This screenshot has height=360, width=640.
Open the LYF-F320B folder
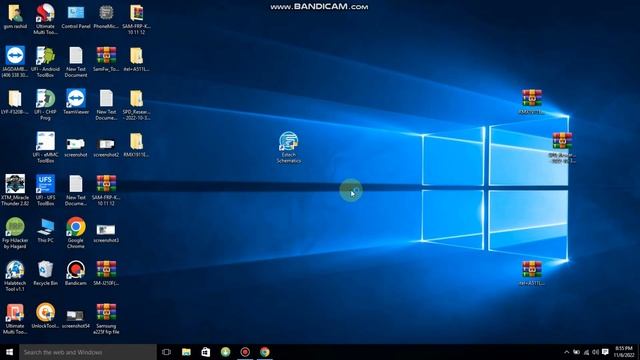coord(15,102)
